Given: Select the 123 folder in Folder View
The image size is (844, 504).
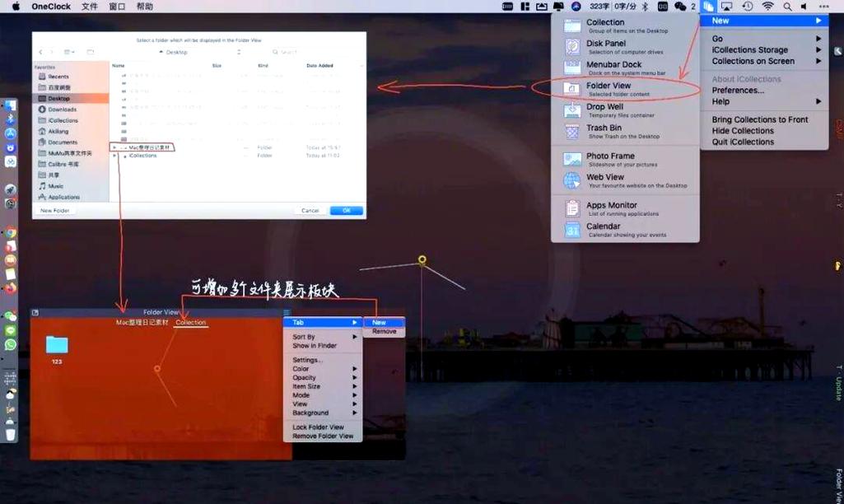Looking at the screenshot, I should pos(57,349).
